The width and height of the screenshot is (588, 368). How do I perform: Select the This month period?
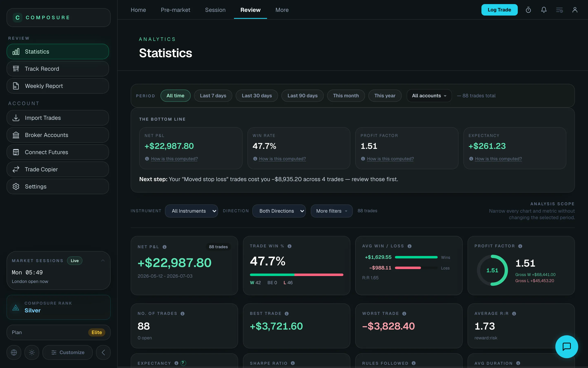coord(346,96)
